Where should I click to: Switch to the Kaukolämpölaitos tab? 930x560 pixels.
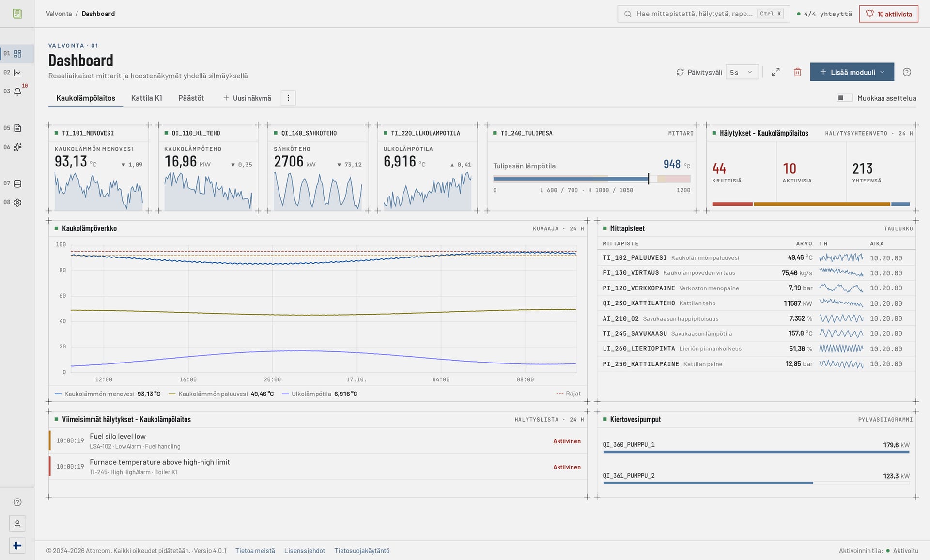point(86,98)
